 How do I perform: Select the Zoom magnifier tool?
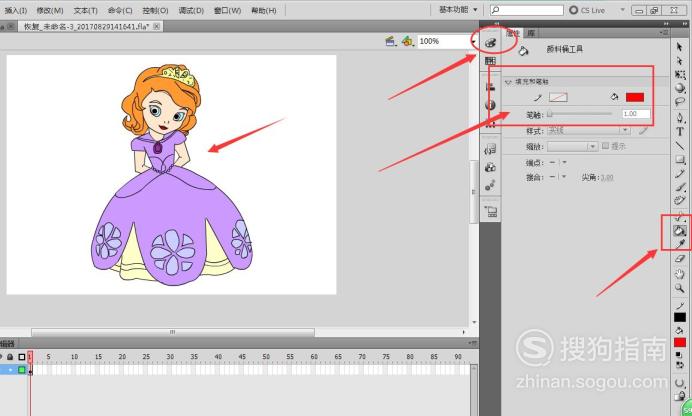[x=680, y=288]
